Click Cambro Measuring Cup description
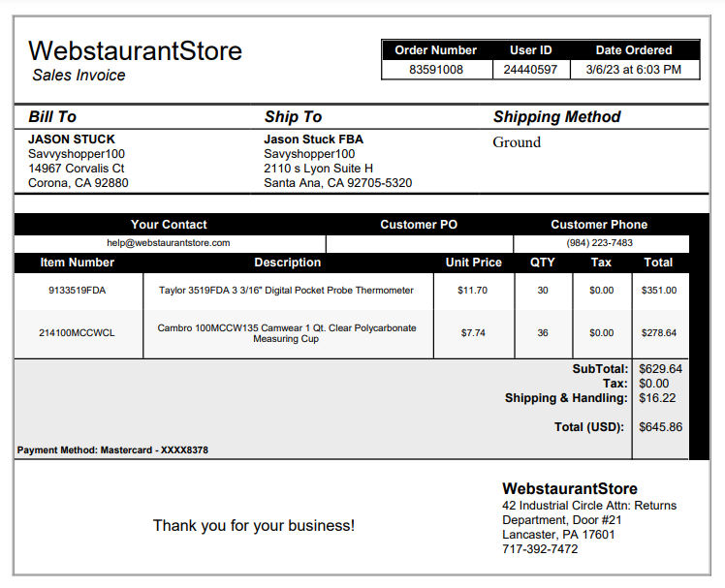This screenshot has height=588, width=725. 287,333
